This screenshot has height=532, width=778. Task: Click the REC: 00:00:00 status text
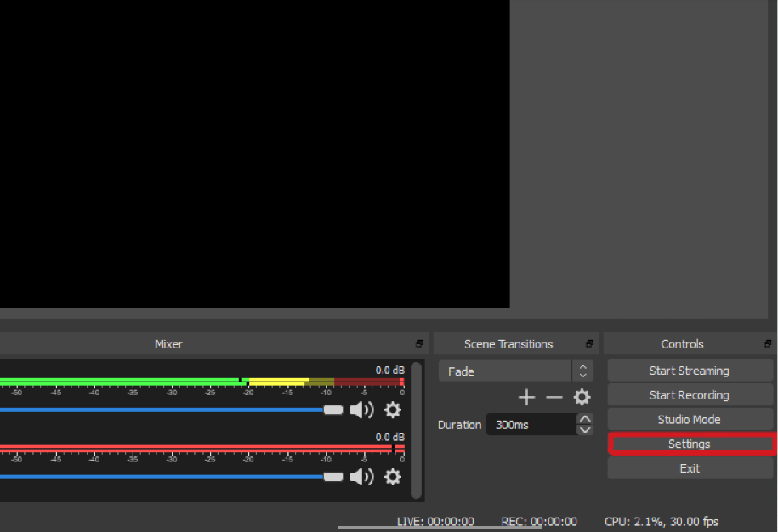539,522
